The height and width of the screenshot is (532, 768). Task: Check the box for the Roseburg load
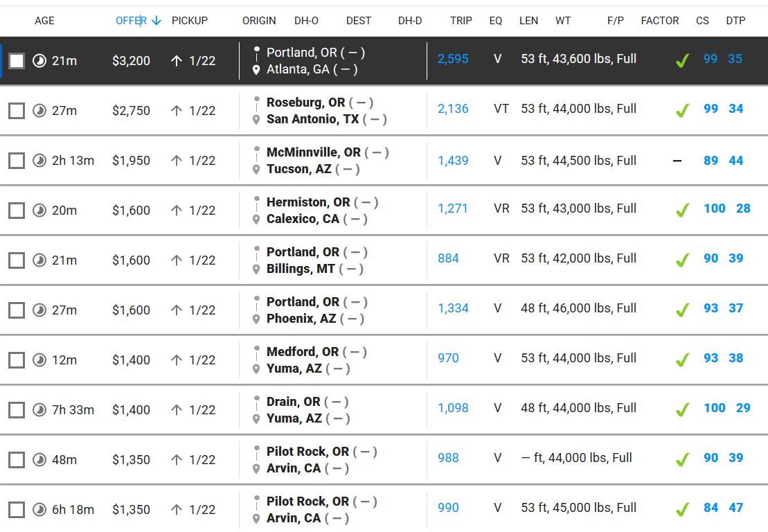(x=17, y=111)
